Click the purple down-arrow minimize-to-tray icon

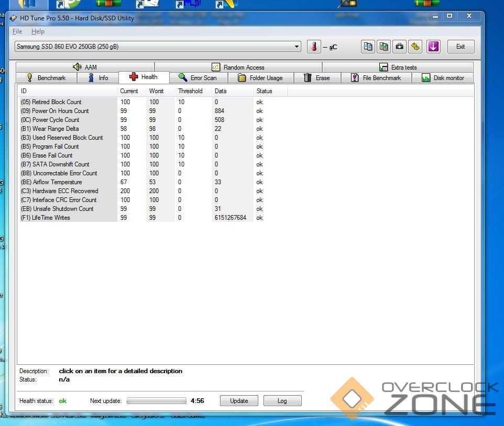433,47
